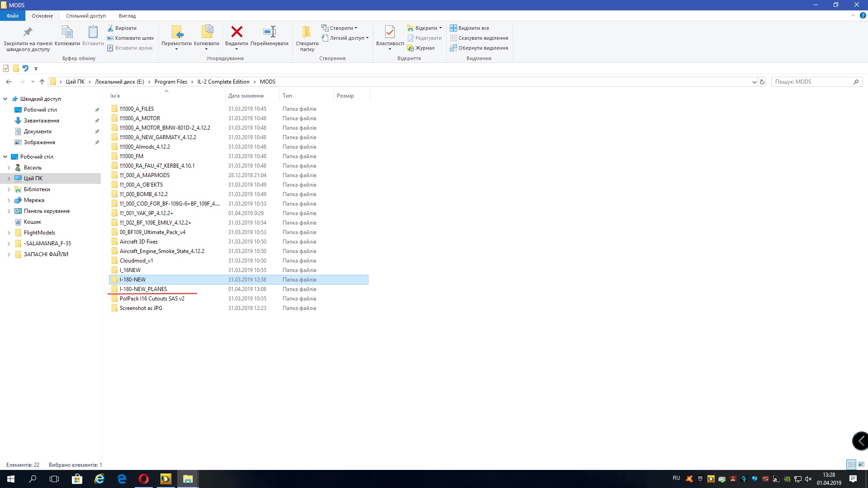
Task: Click the Pin to Quick access icon
Action: 28,32
